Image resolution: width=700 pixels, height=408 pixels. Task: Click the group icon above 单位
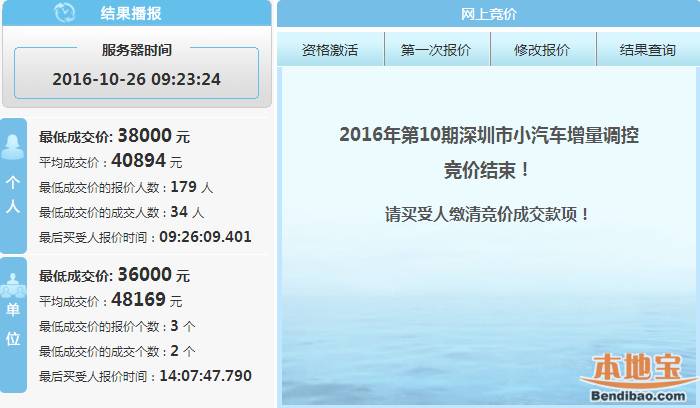(x=13, y=286)
